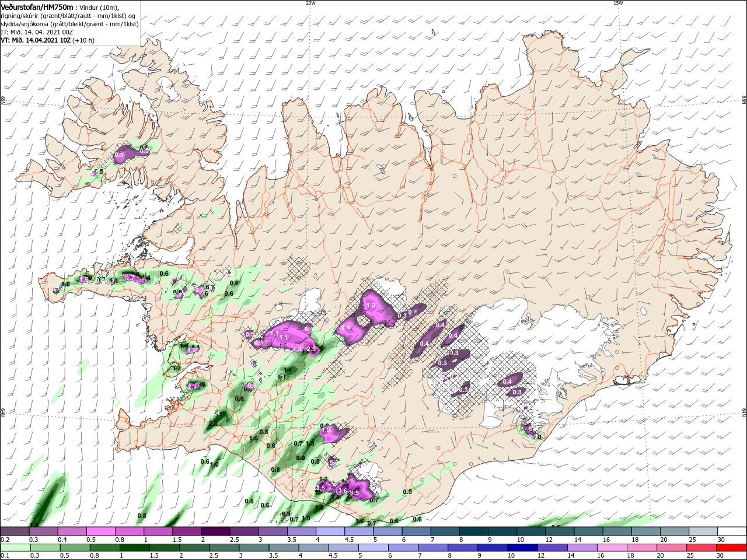Click the 15W longitude label at top

tap(618, 3)
